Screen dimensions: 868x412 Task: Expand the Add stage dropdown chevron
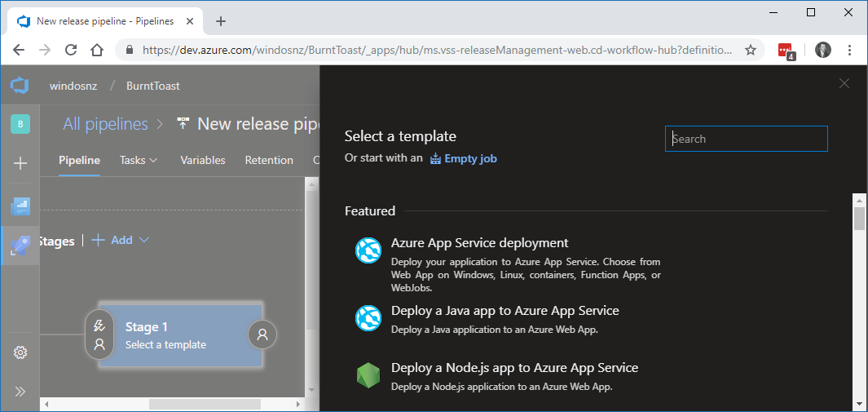click(x=144, y=240)
